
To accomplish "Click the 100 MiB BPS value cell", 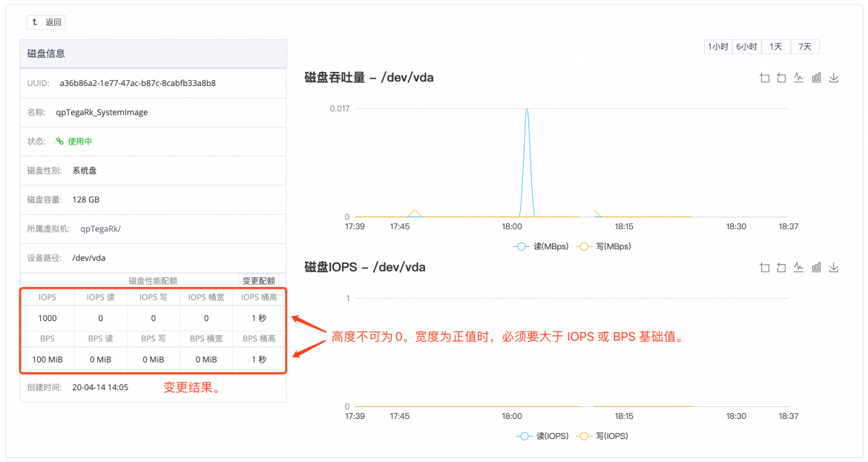I will click(47, 360).
